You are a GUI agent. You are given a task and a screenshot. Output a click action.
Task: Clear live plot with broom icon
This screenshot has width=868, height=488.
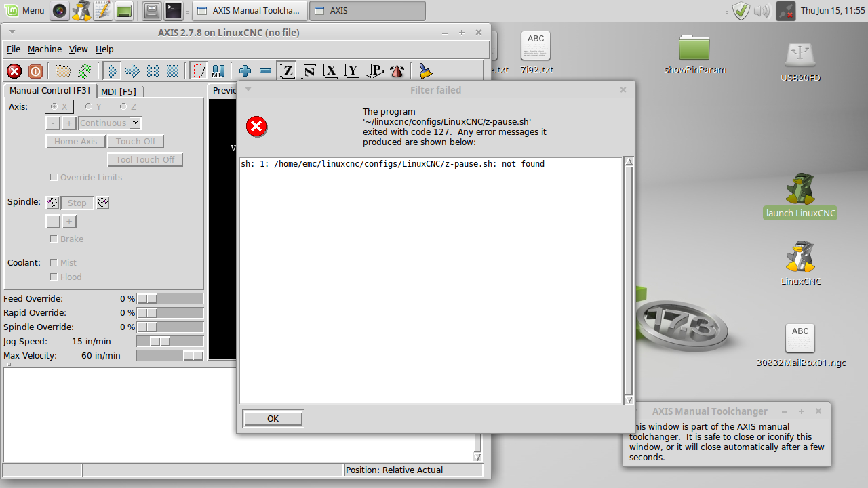click(x=425, y=70)
